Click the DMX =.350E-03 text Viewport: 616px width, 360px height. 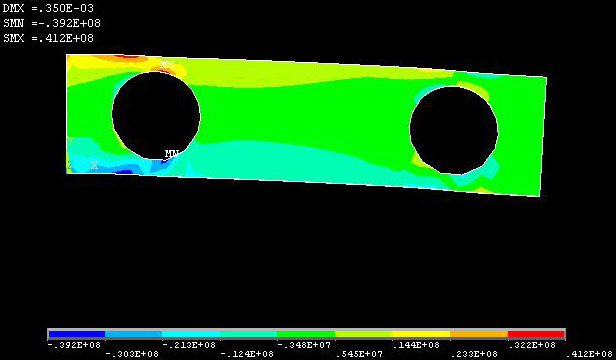click(x=49, y=8)
